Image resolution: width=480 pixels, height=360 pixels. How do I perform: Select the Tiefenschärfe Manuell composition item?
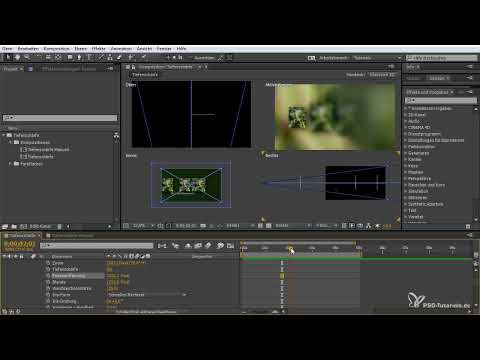(x=49, y=149)
